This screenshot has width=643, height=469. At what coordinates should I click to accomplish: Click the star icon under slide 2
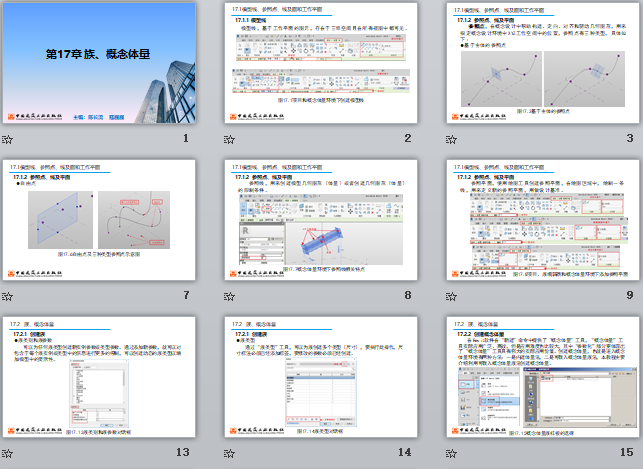[x=230, y=140]
